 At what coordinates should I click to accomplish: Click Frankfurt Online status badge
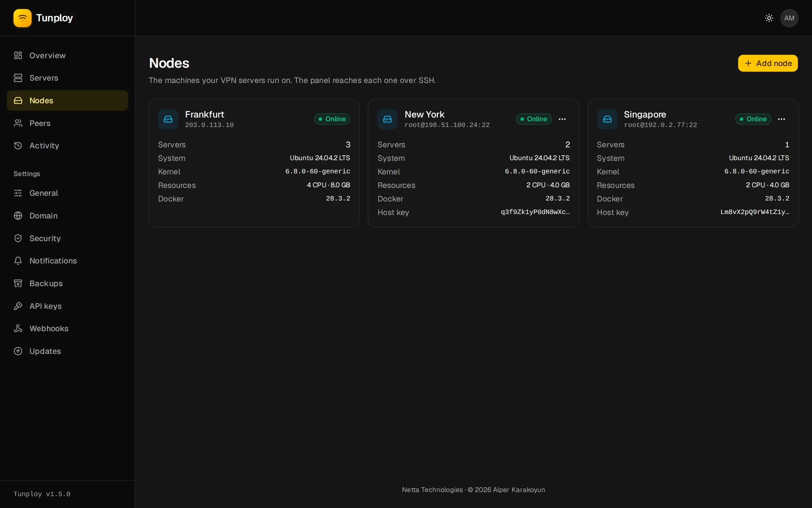pos(332,119)
